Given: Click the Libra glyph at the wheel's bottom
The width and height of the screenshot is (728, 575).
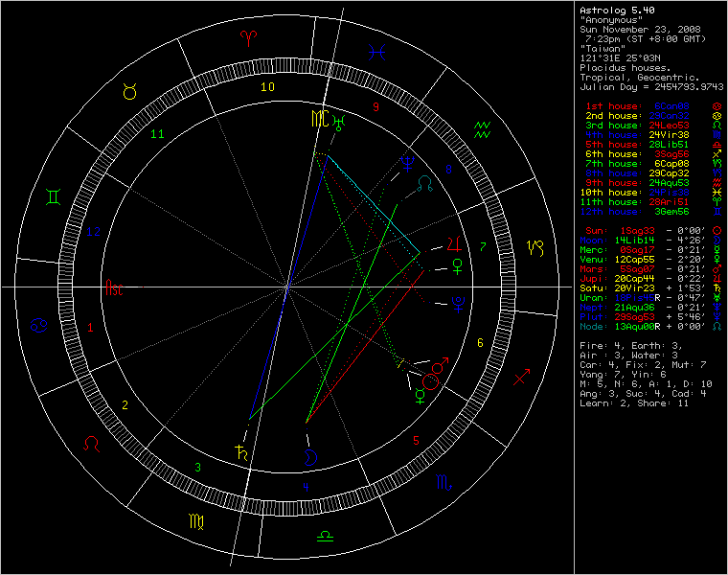Looking at the screenshot, I should click(x=326, y=537).
